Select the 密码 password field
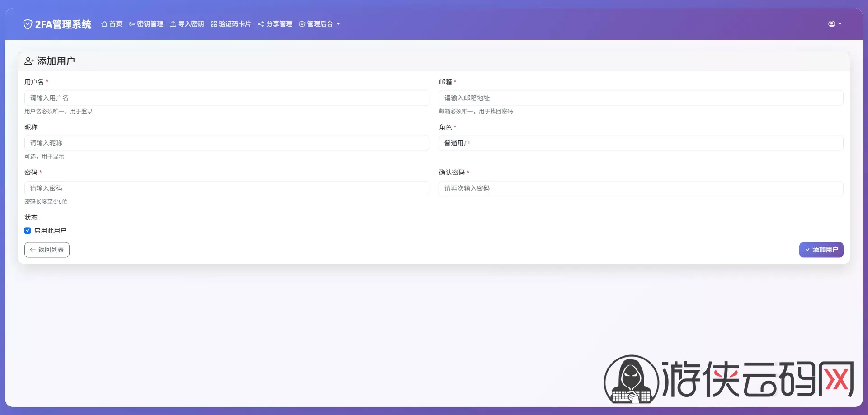This screenshot has height=415, width=868. 226,188
